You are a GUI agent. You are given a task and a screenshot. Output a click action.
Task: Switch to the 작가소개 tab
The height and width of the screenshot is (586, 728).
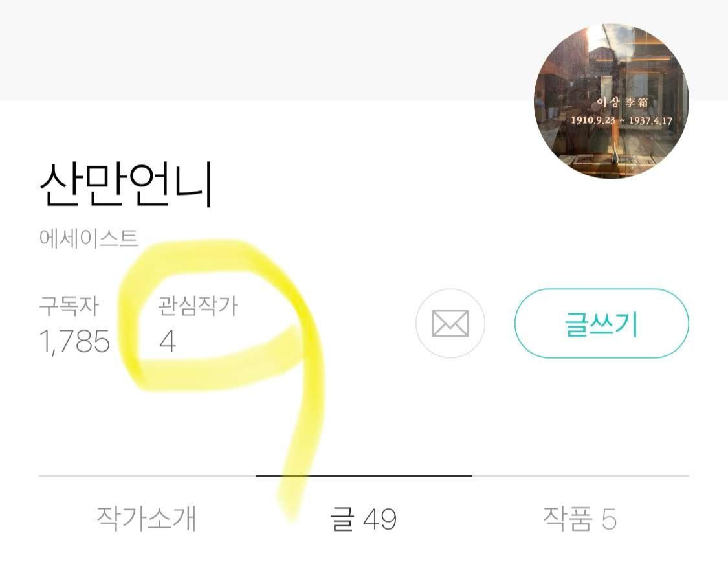[x=147, y=518]
